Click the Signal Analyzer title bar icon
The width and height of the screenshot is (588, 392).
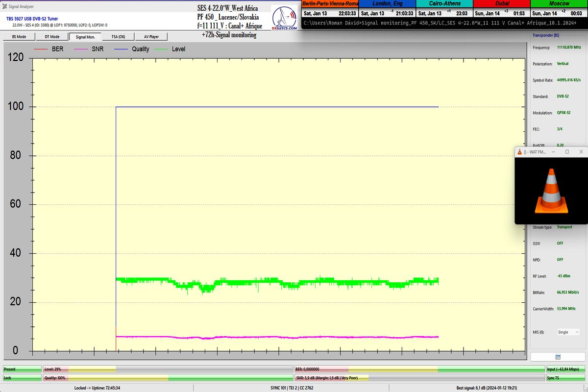point(4,6)
